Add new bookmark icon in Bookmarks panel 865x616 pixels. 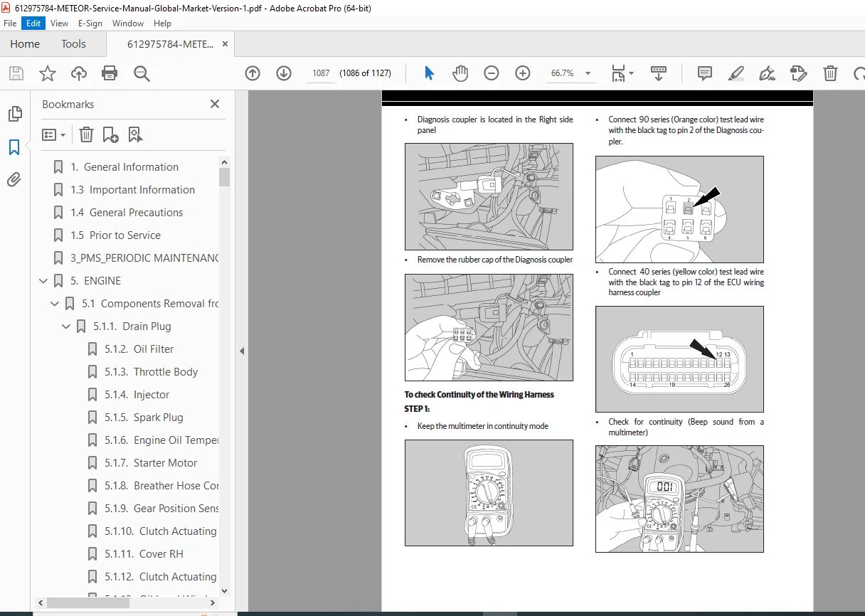pos(110,134)
